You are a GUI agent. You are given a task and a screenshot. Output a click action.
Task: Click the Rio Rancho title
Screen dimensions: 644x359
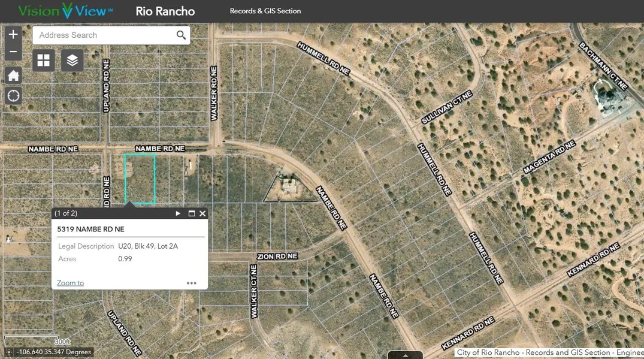165,11
